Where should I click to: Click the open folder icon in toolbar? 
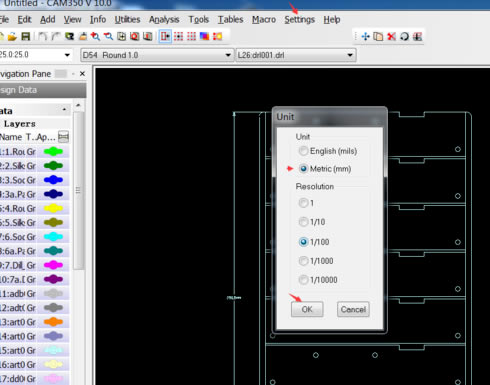(x=12, y=36)
